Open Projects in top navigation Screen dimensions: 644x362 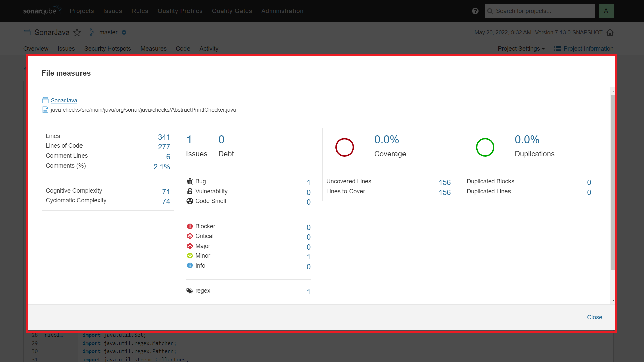click(x=82, y=11)
